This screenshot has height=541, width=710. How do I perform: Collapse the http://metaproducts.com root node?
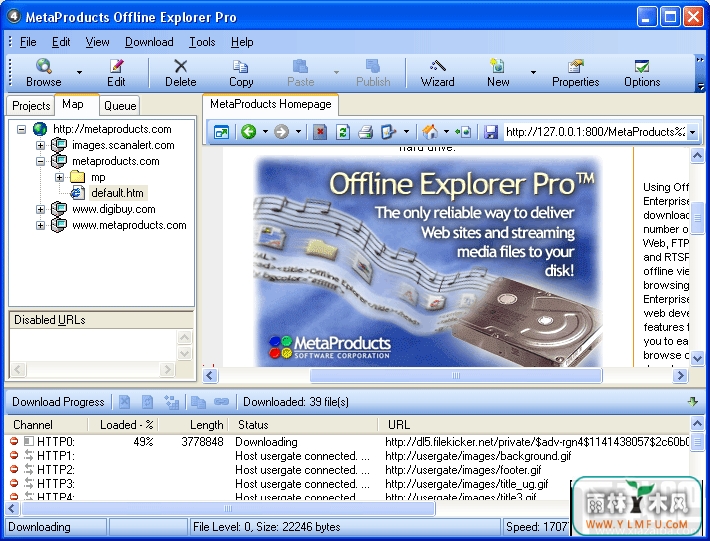21,129
